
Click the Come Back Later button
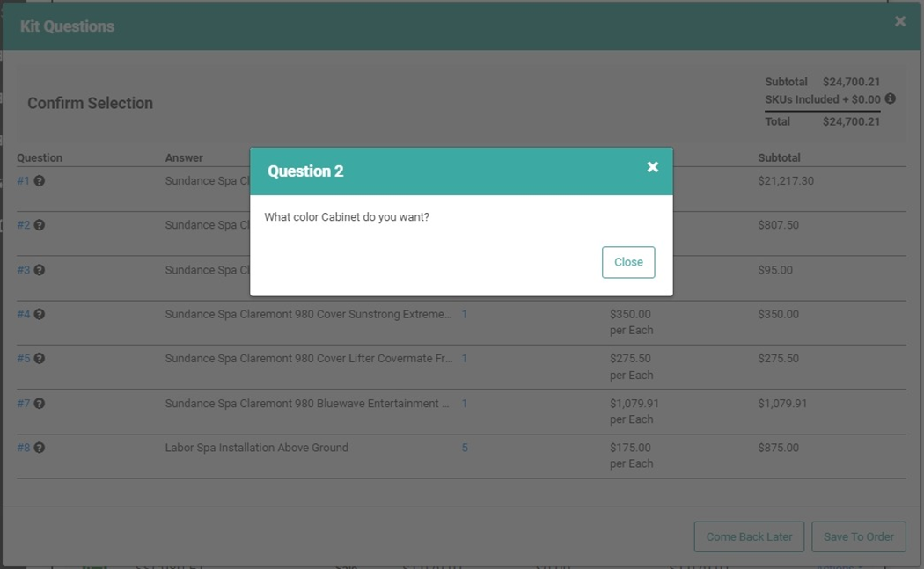[x=749, y=536]
